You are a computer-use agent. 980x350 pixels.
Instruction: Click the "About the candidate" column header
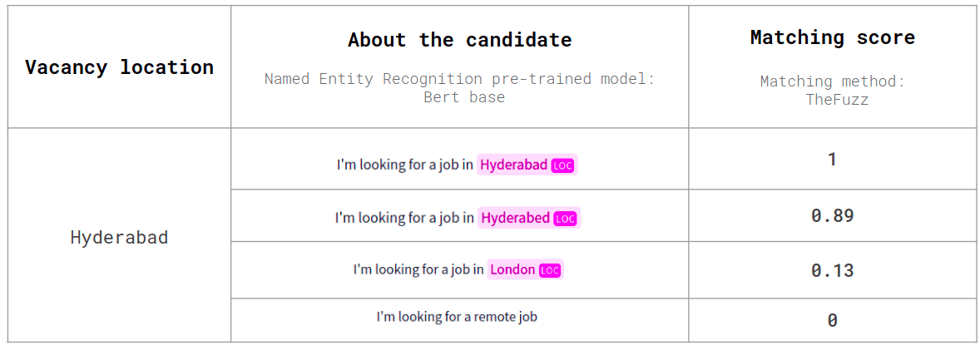click(459, 40)
